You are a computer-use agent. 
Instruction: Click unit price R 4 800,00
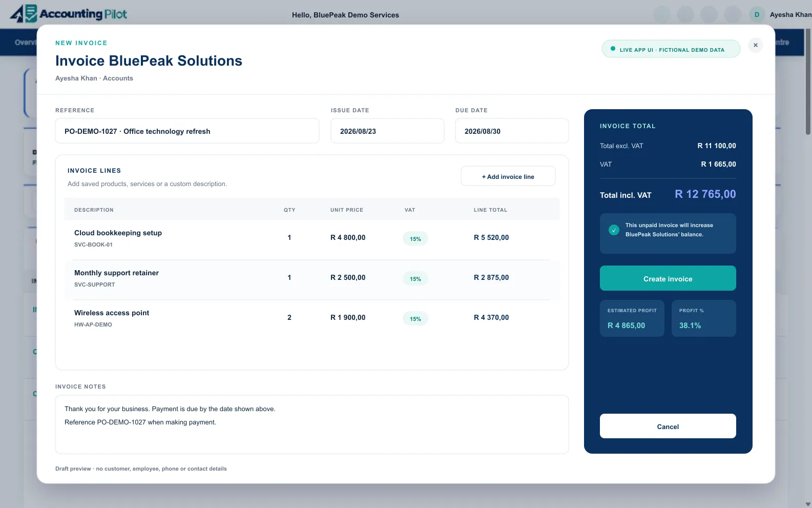point(348,237)
